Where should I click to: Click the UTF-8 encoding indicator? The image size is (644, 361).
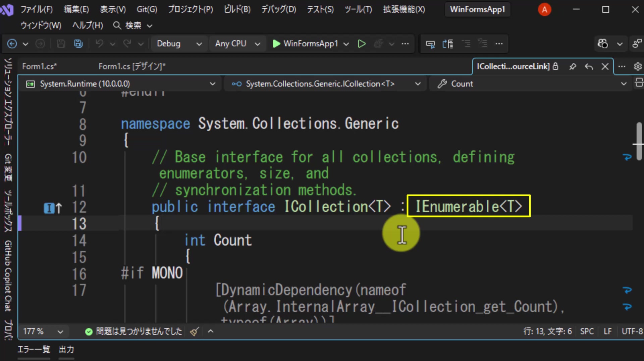click(x=632, y=331)
